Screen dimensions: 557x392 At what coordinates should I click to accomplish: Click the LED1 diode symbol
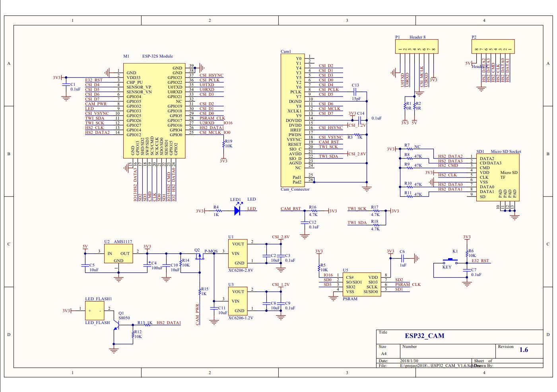(x=238, y=211)
